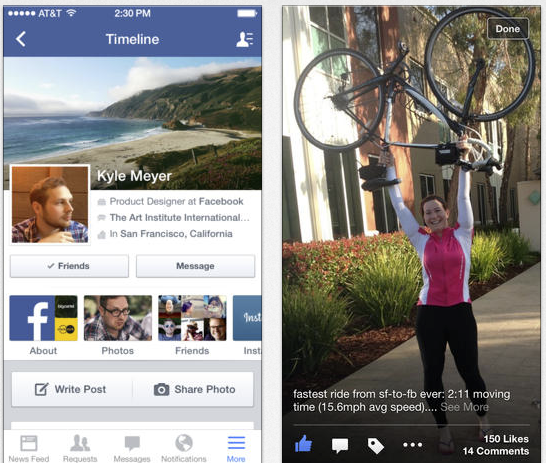Dismiss the photo with Done button
Viewport: 546px width, 463px height.
click(508, 29)
